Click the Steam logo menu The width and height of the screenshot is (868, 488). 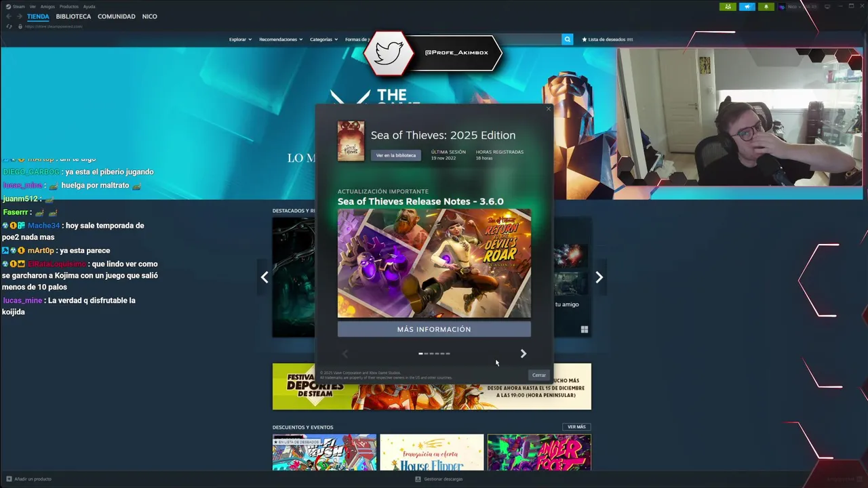tap(15, 6)
